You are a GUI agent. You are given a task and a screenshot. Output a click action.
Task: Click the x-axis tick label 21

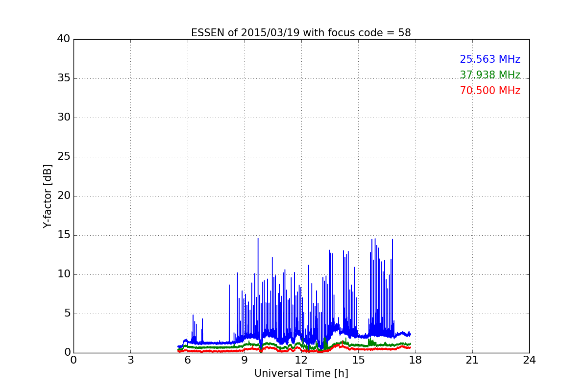click(x=472, y=360)
